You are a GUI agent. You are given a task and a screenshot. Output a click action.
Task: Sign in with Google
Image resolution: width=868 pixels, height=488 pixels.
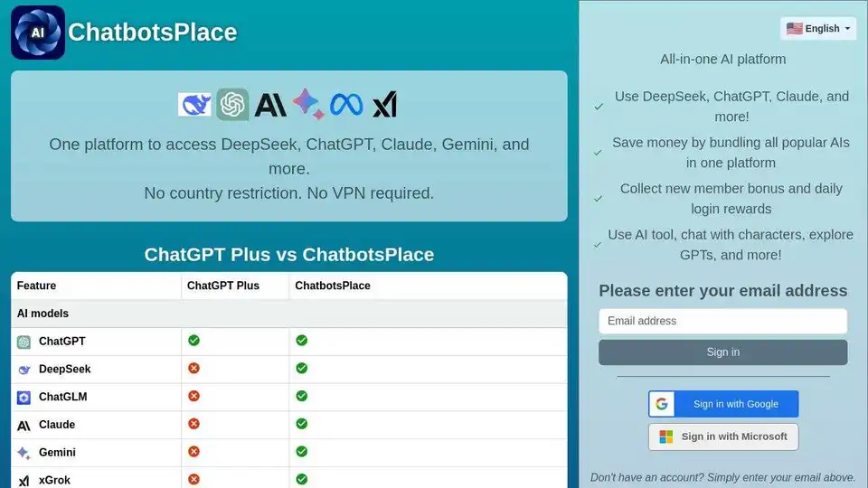click(722, 404)
